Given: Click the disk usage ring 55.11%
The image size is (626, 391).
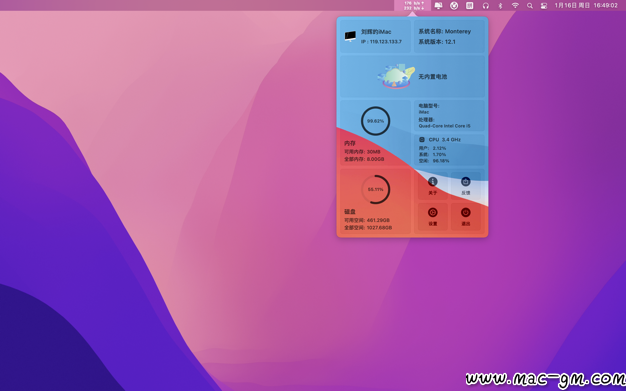Looking at the screenshot, I should (375, 189).
